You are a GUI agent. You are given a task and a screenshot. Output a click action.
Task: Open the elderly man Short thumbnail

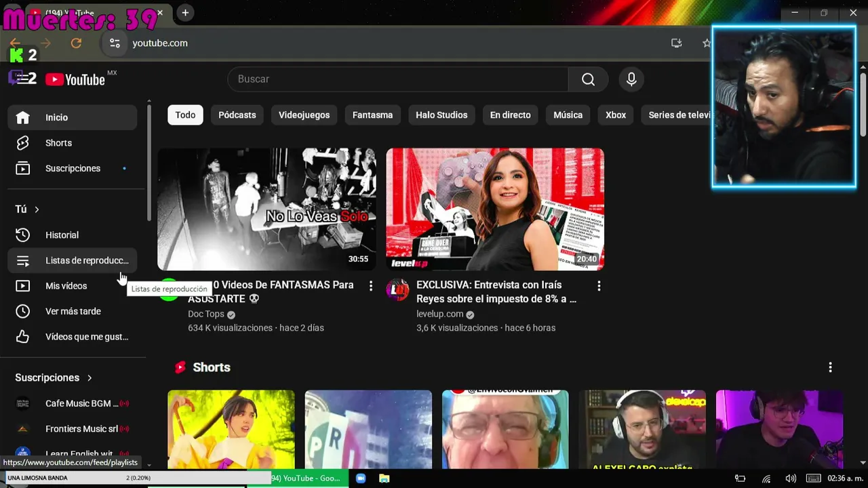pyautogui.click(x=505, y=429)
